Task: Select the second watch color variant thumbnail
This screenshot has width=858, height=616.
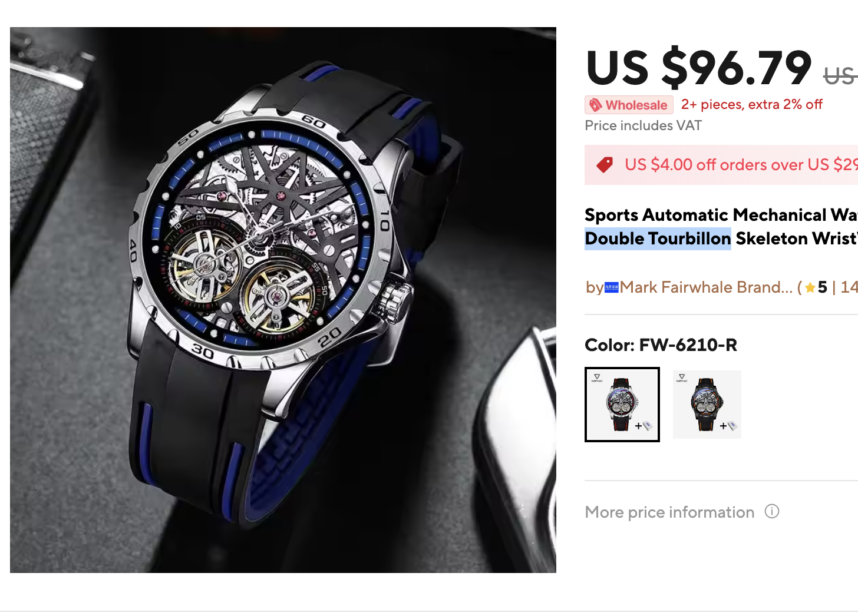Action: pyautogui.click(x=707, y=405)
